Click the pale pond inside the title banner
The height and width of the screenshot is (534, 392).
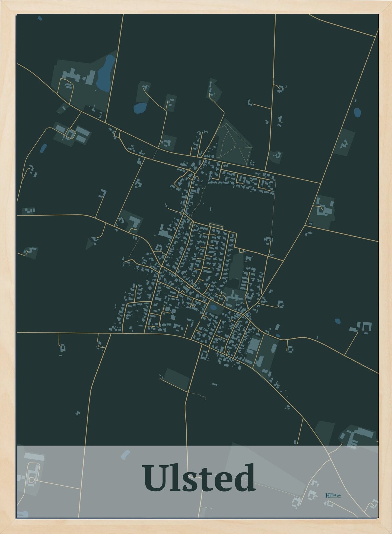(x=126, y=454)
